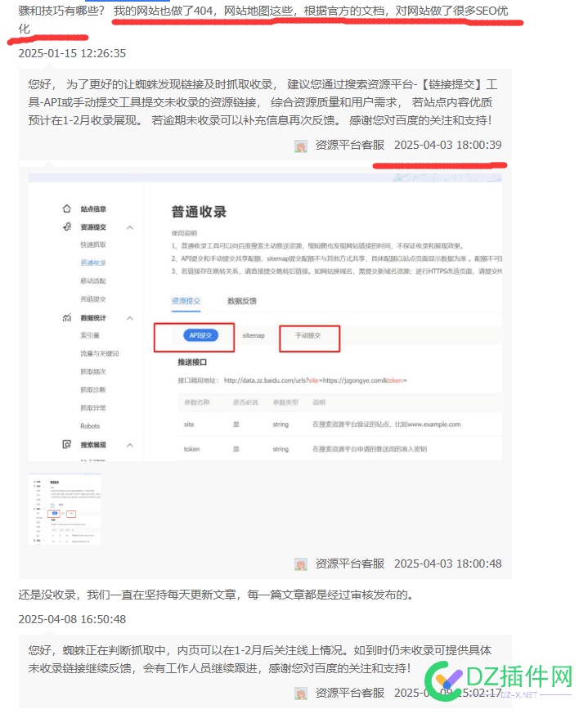Switch to the 资源提交 tab
Viewport: 588px width, 714px height.
[186, 301]
